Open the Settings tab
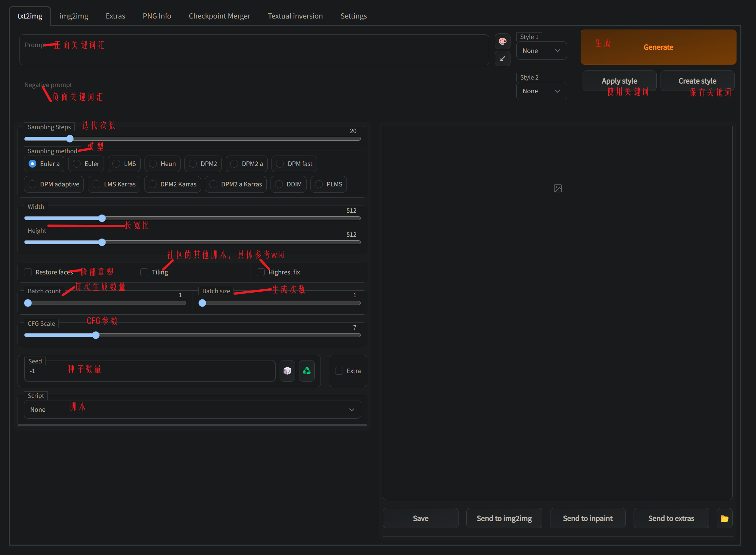The height and width of the screenshot is (555, 756). click(x=353, y=16)
